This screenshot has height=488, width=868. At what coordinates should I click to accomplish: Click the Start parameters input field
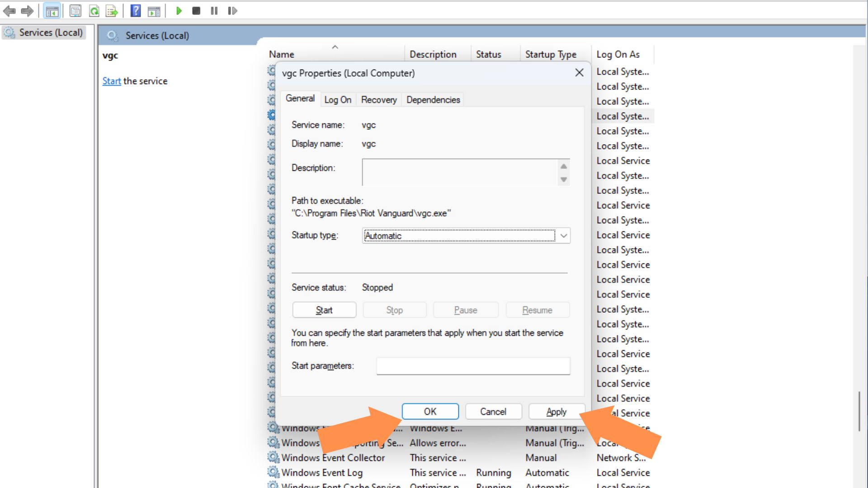473,365
